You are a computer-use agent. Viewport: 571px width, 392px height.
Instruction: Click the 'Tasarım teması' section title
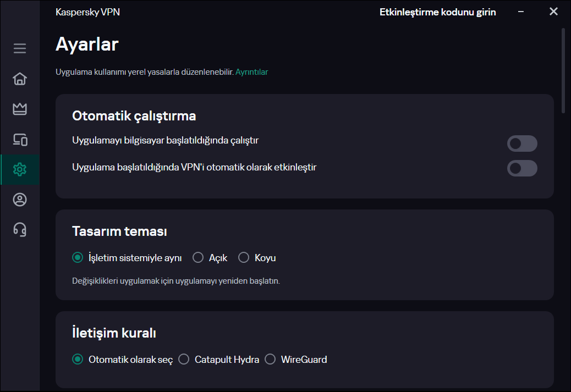[119, 231]
